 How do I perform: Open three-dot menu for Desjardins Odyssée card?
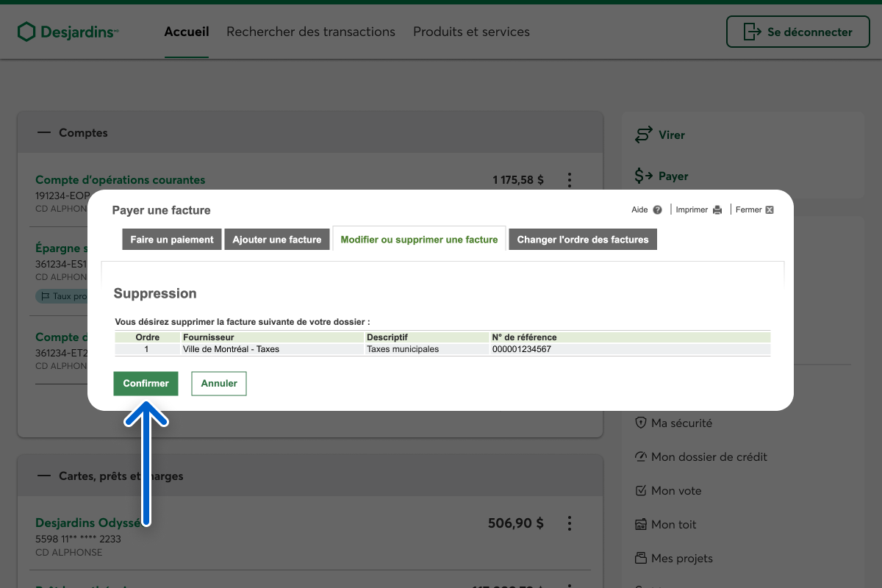[569, 523]
